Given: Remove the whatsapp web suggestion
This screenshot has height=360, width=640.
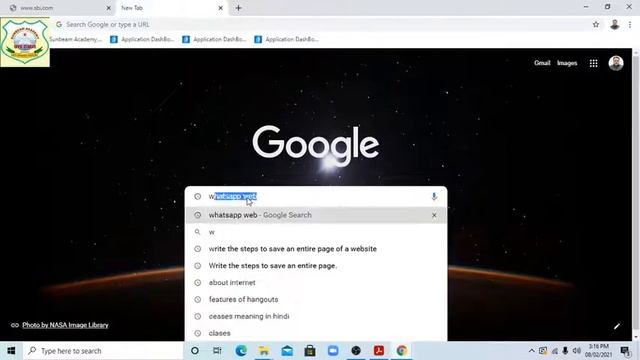Looking at the screenshot, I should coord(434,215).
